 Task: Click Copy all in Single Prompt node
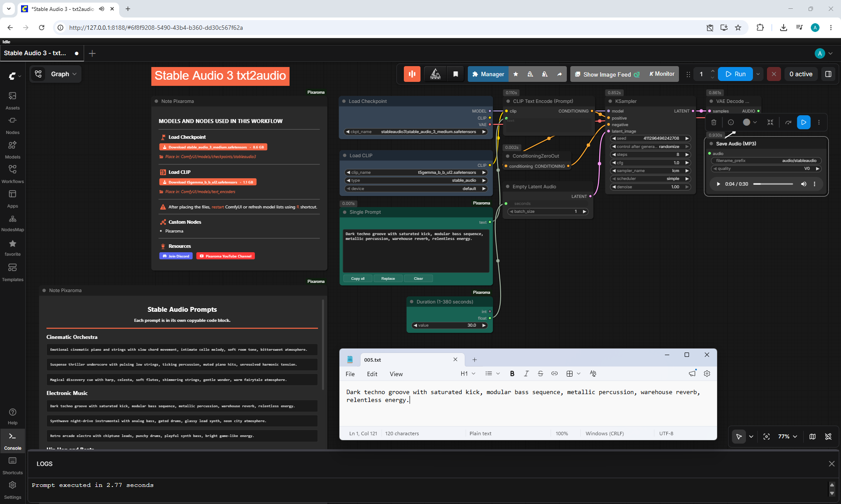pyautogui.click(x=357, y=278)
